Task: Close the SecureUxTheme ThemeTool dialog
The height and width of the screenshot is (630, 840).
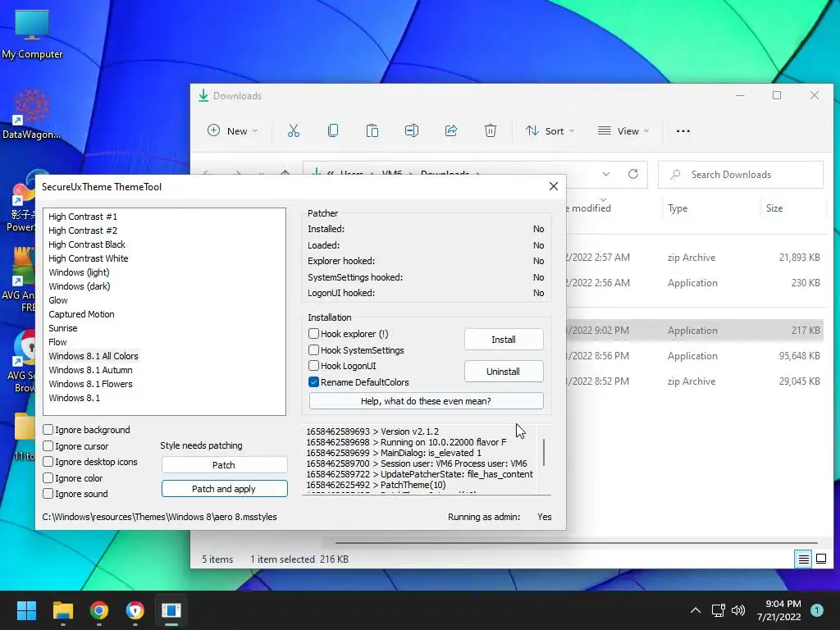Action: pos(554,186)
